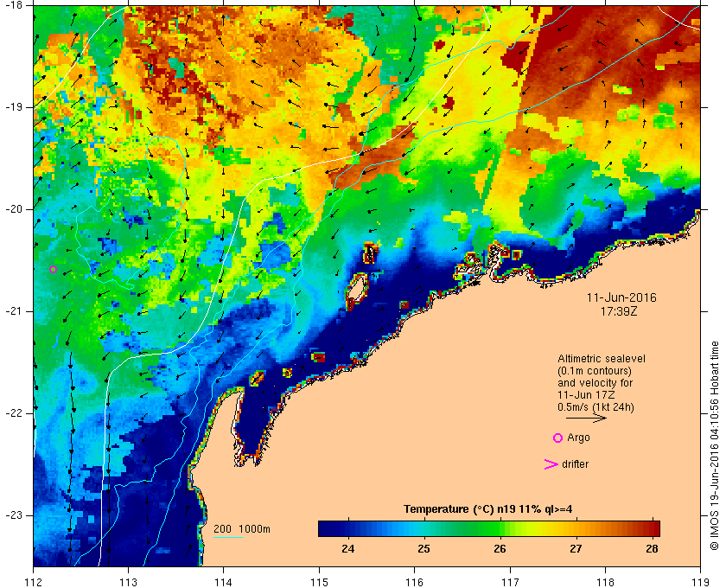Image resolution: width=726 pixels, height=588 pixels.
Task: Click the longitude axis label '114'
Action: click(x=224, y=582)
